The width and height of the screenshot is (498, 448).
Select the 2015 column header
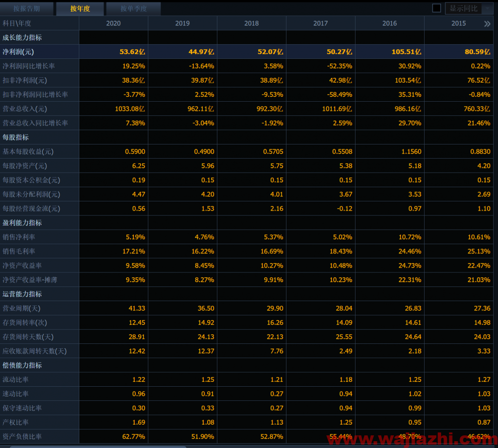pyautogui.click(x=459, y=23)
